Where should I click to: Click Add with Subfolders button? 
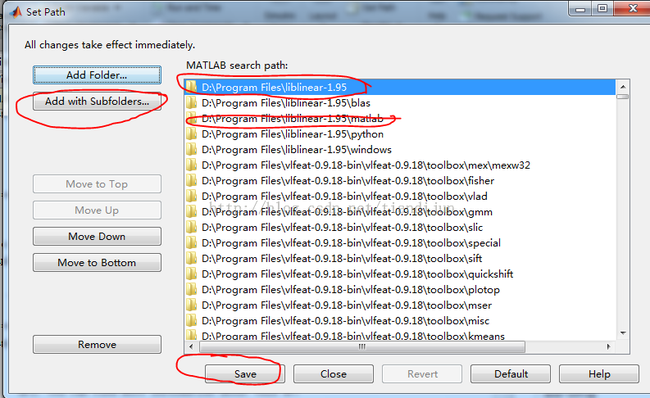point(97,101)
